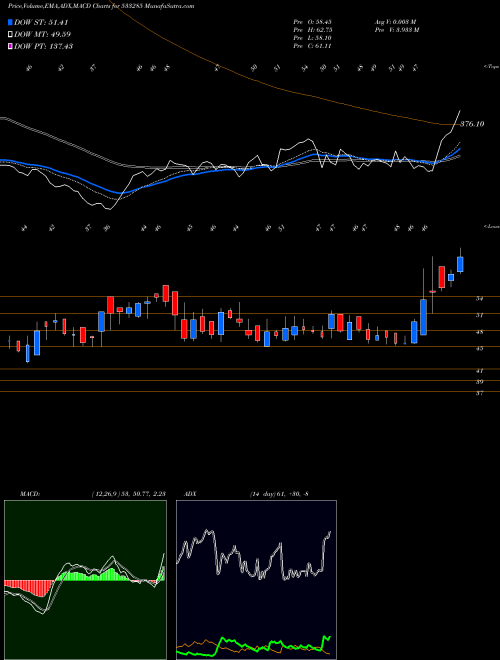
Task: Click the 48 price level label
Action: click(479, 332)
